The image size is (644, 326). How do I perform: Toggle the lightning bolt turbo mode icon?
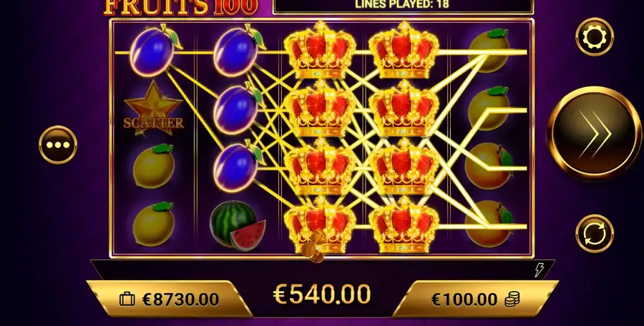coord(540,270)
